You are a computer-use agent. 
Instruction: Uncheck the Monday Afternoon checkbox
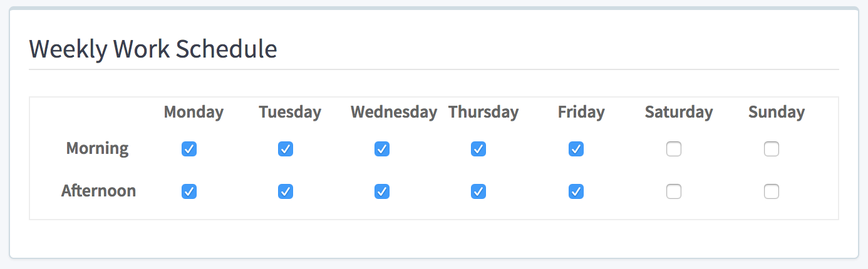click(x=189, y=191)
